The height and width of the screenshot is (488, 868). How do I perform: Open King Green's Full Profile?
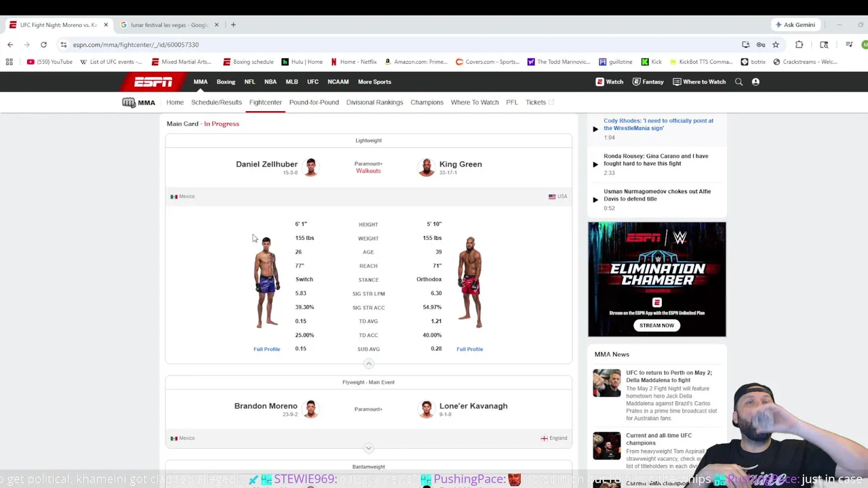[469, 349]
